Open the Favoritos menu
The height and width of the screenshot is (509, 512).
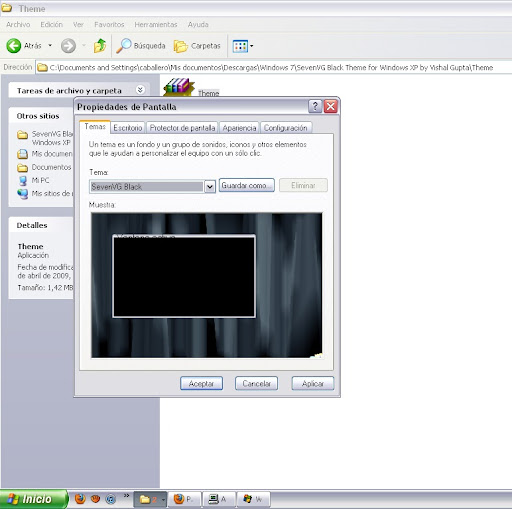point(109,24)
